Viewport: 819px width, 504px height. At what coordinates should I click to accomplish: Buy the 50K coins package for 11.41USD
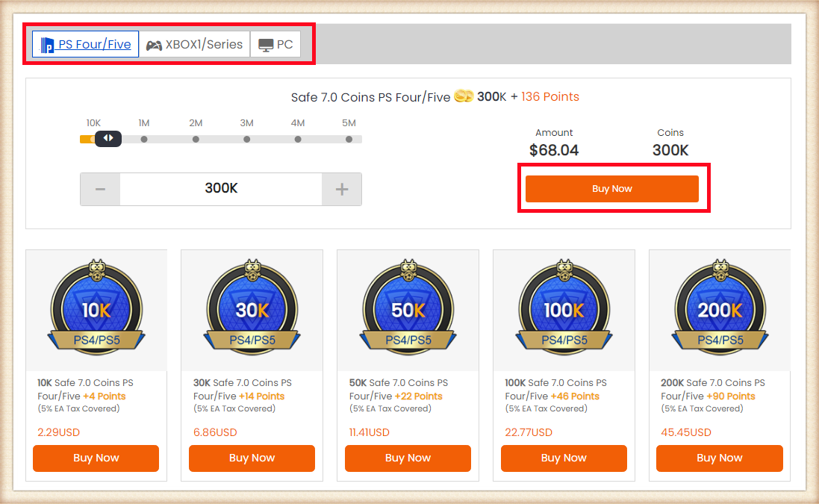pos(408,458)
